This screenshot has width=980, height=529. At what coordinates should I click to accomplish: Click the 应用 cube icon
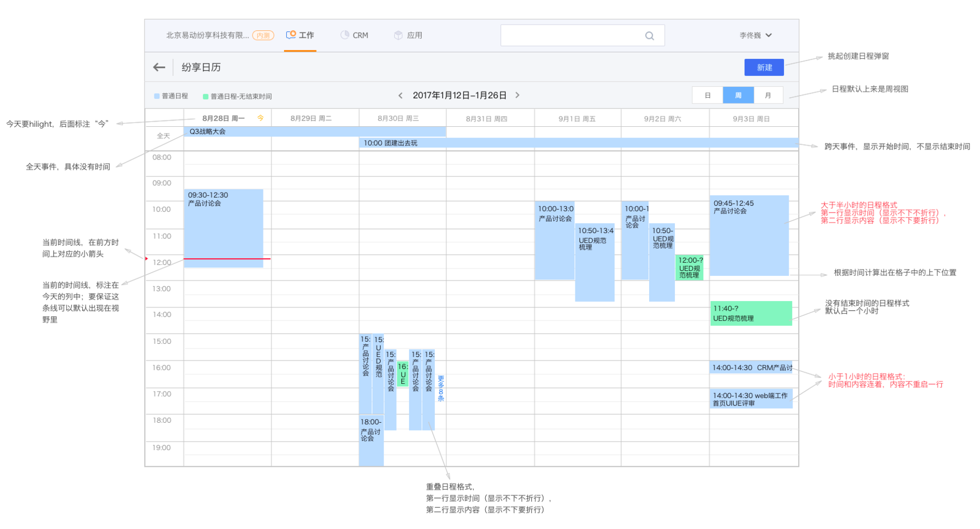[x=398, y=35]
